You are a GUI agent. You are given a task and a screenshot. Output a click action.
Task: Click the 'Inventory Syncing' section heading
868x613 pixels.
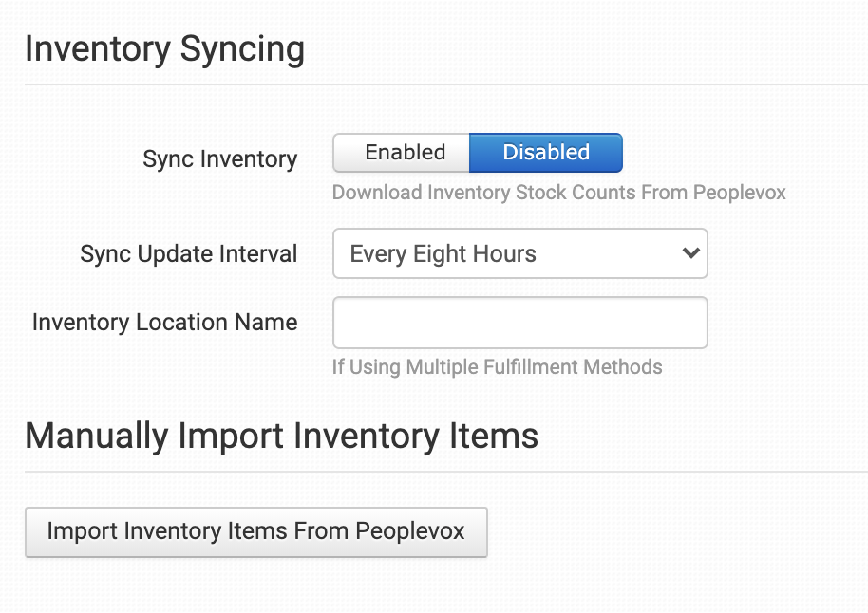pyautogui.click(x=164, y=48)
